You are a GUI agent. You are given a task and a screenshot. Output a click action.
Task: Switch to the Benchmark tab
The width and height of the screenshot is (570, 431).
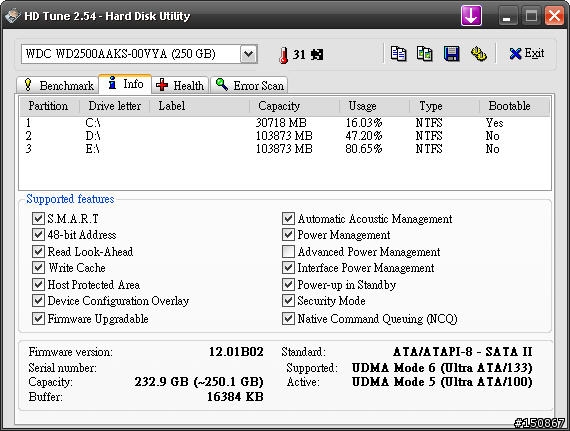point(59,85)
